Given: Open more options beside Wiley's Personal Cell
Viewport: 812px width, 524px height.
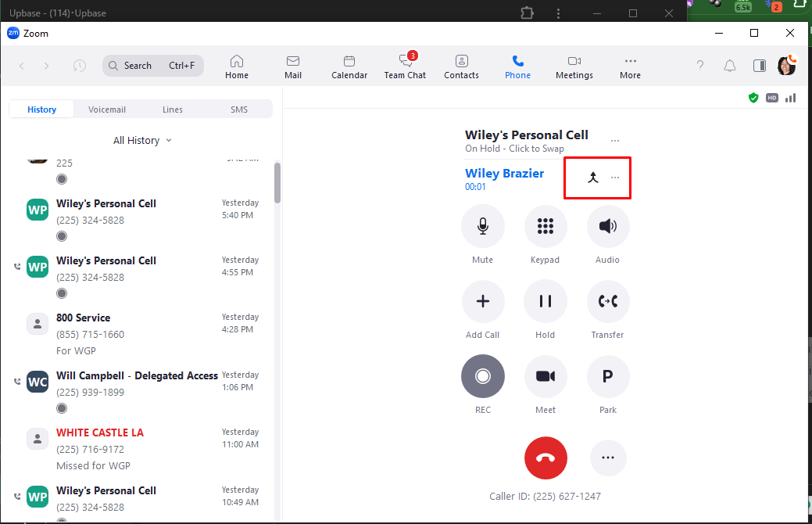Looking at the screenshot, I should [x=615, y=141].
